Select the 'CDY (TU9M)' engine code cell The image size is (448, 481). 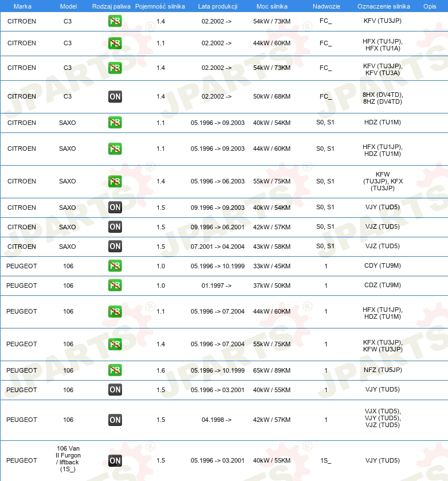point(383,265)
